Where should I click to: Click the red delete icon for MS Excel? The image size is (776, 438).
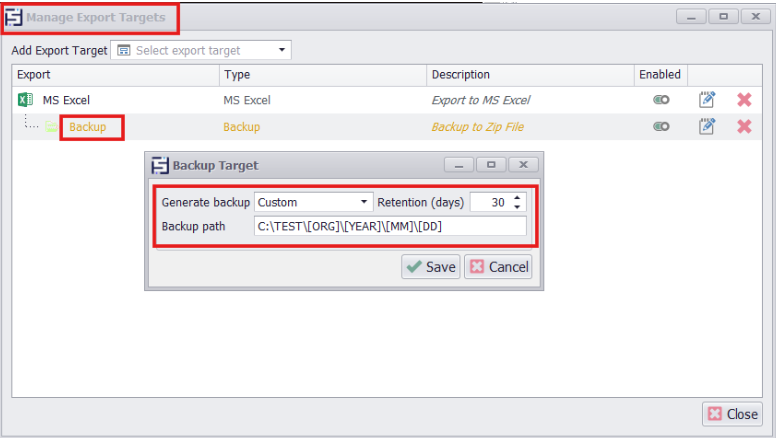[x=744, y=100]
